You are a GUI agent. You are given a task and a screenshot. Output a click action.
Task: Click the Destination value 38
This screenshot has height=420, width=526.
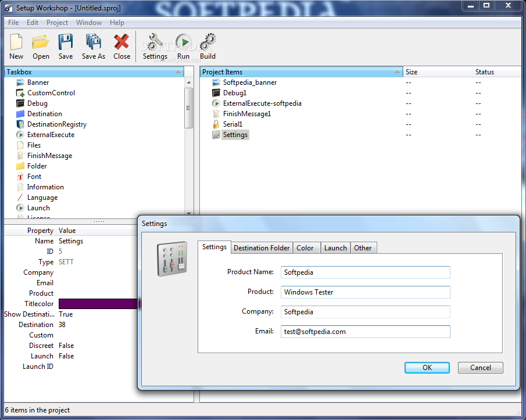pyautogui.click(x=62, y=325)
